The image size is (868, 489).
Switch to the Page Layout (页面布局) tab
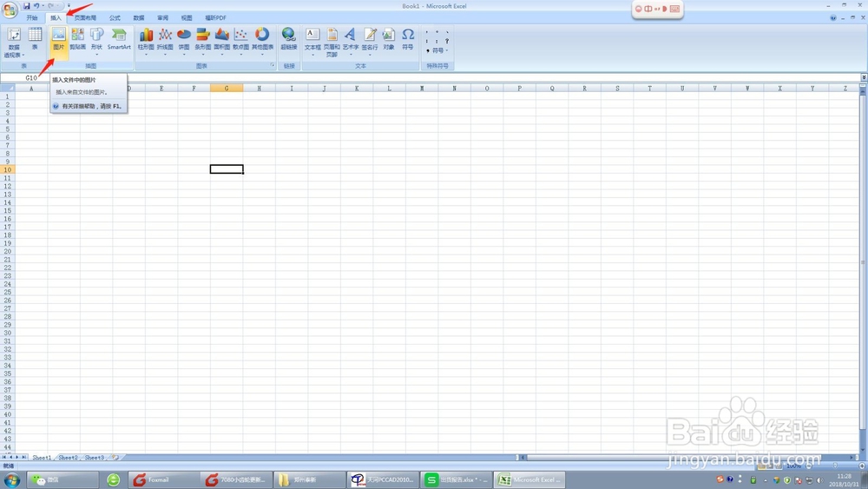(85, 17)
